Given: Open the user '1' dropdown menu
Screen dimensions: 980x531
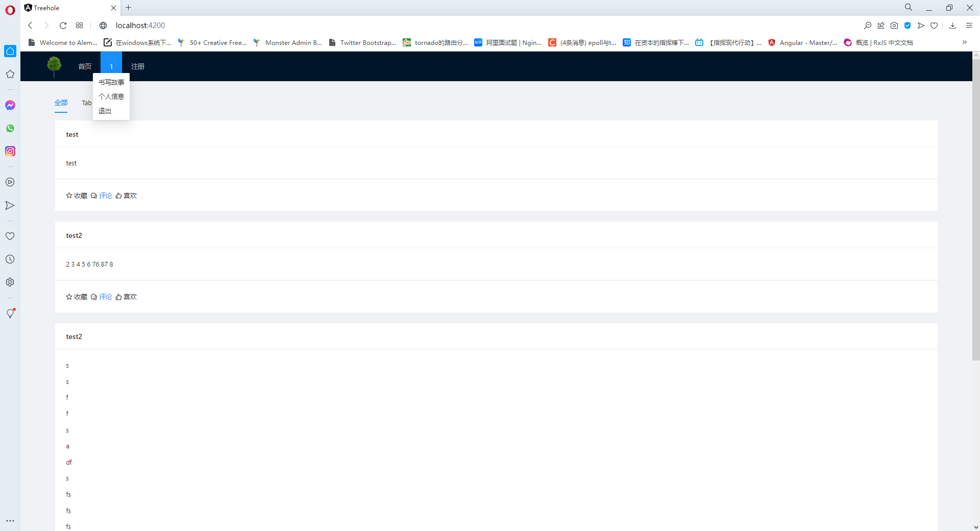Looking at the screenshot, I should pos(111,66).
